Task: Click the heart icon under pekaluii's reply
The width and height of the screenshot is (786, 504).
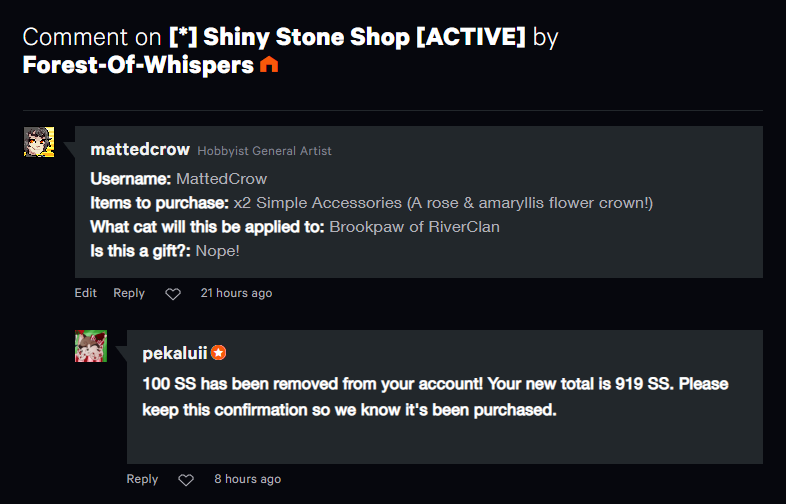Action: click(186, 480)
